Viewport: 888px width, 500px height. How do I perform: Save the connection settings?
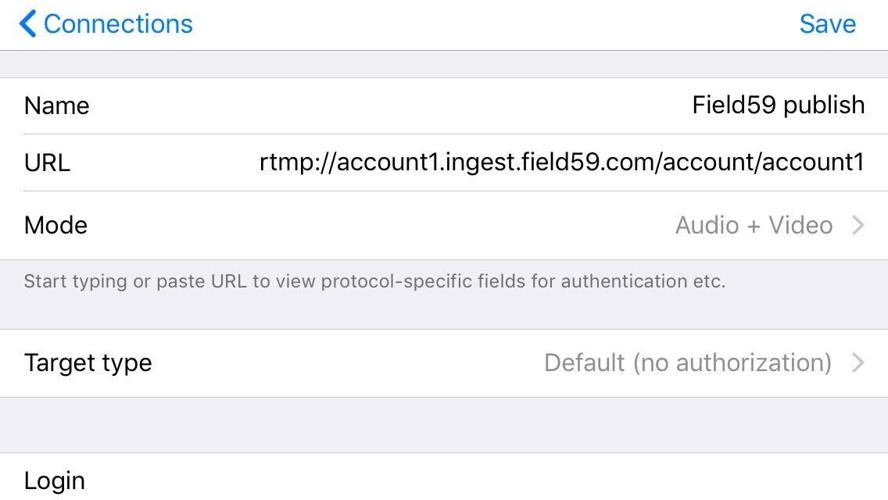click(x=827, y=24)
